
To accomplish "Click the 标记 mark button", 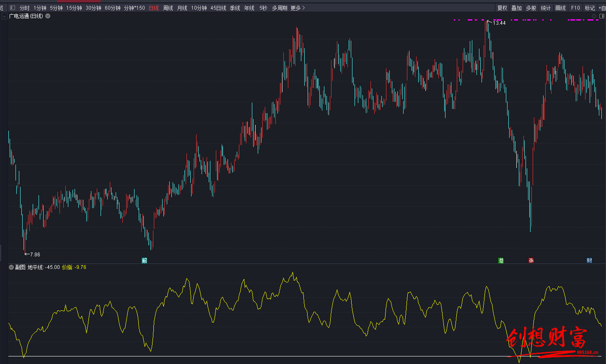I will pyautogui.click(x=590, y=8).
